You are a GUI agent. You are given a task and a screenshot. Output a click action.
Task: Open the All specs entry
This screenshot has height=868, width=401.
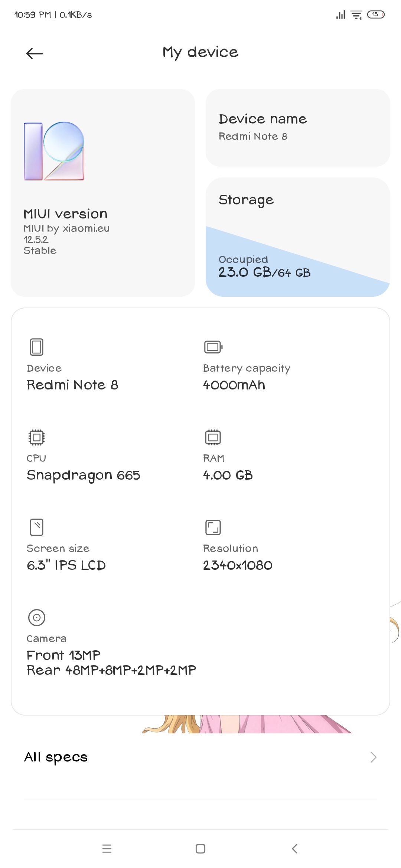click(200, 757)
